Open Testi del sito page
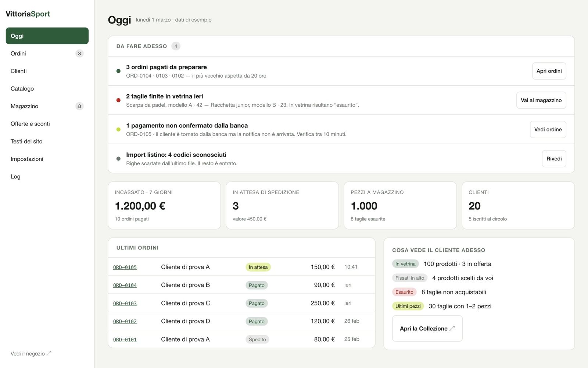This screenshot has width=588, height=368. [47, 141]
